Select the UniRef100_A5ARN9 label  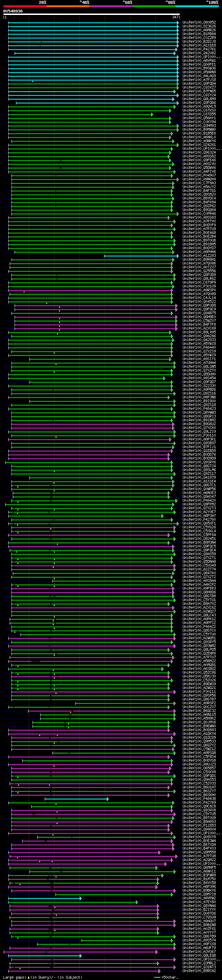(199, 72)
